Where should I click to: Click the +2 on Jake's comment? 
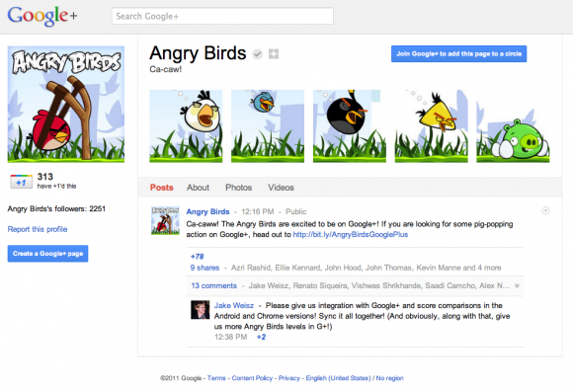pyautogui.click(x=261, y=337)
